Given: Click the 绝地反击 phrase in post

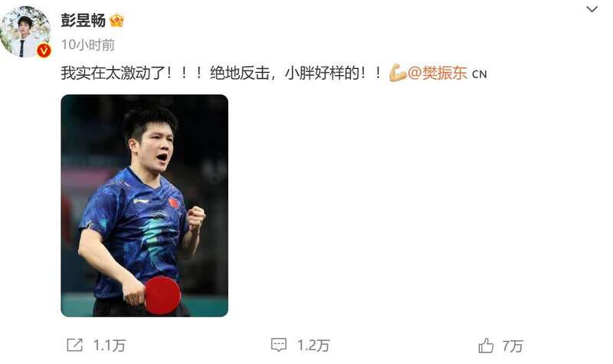Looking at the screenshot, I should click(240, 73).
